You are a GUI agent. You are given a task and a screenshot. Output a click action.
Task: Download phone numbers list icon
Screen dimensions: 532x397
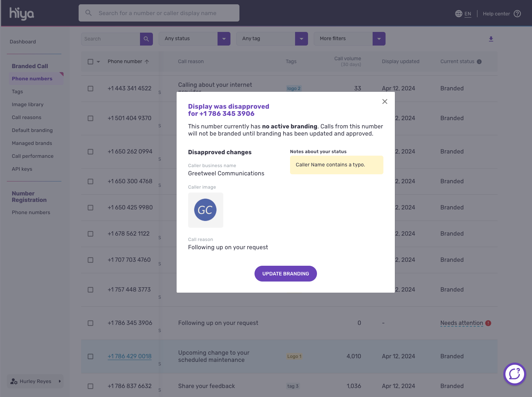pyautogui.click(x=491, y=39)
